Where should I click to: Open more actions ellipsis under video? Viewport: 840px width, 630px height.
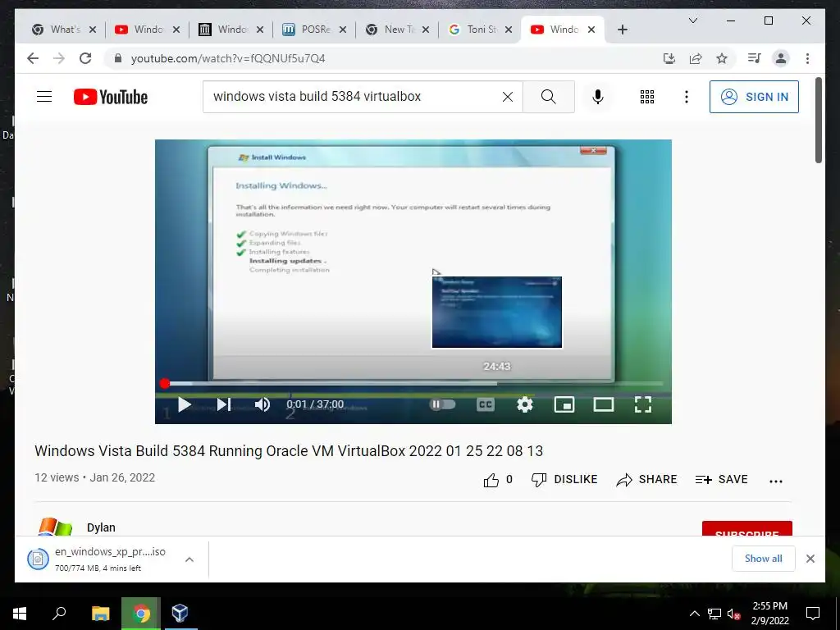776,481
